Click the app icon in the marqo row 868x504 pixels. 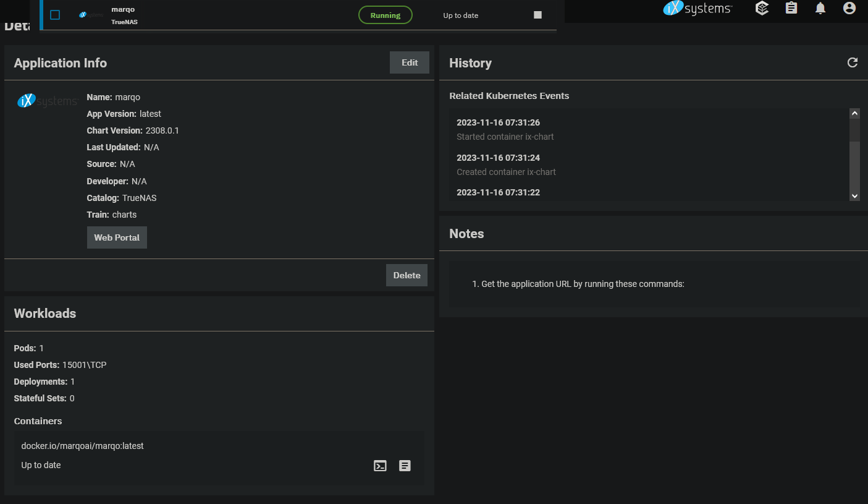tap(91, 15)
